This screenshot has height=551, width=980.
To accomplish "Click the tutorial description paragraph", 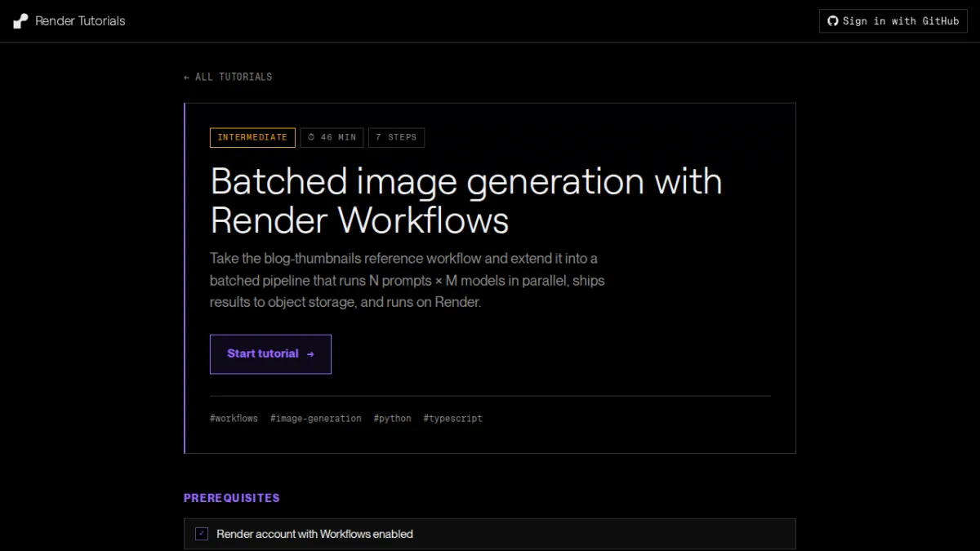I will click(408, 280).
